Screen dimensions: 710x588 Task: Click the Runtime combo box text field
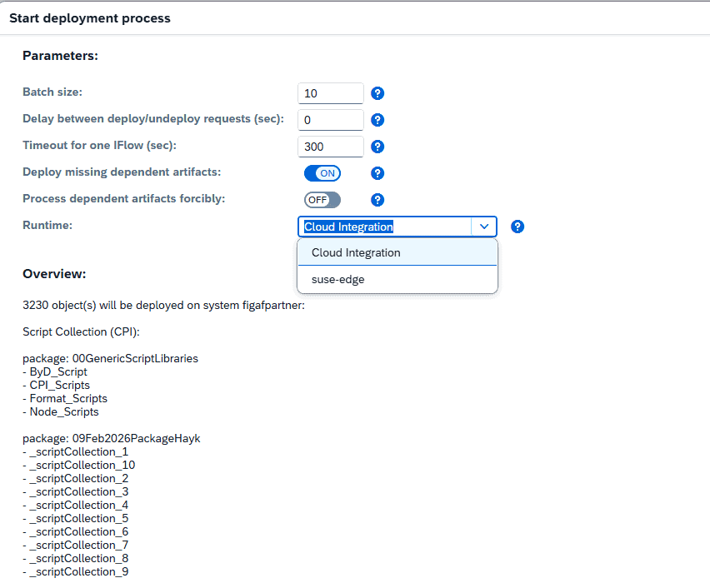pos(385,227)
